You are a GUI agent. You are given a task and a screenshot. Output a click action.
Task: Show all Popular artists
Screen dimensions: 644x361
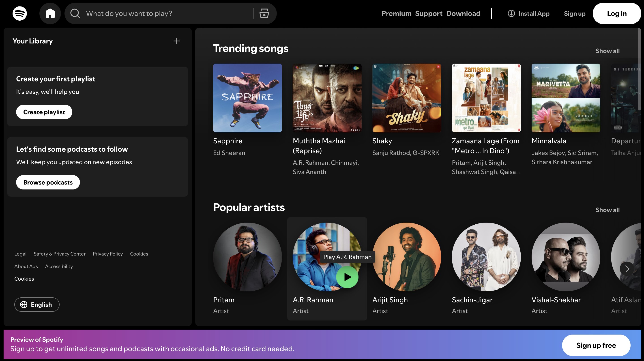click(608, 210)
